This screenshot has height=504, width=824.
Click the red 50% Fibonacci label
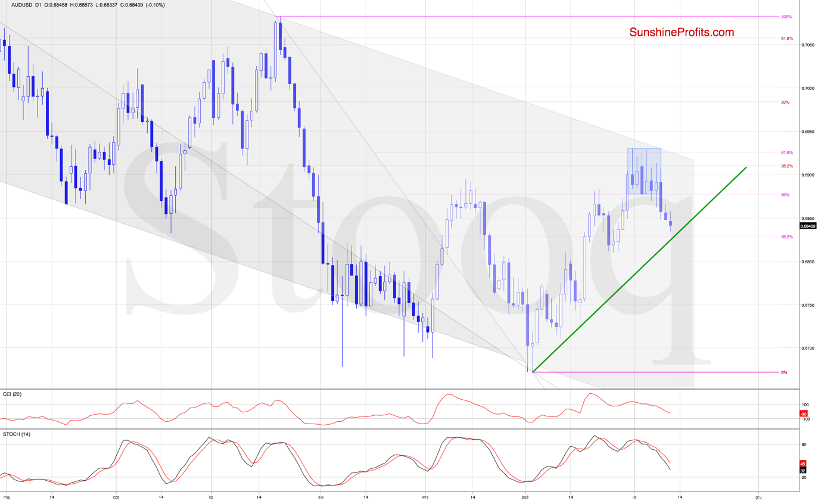tap(785, 102)
